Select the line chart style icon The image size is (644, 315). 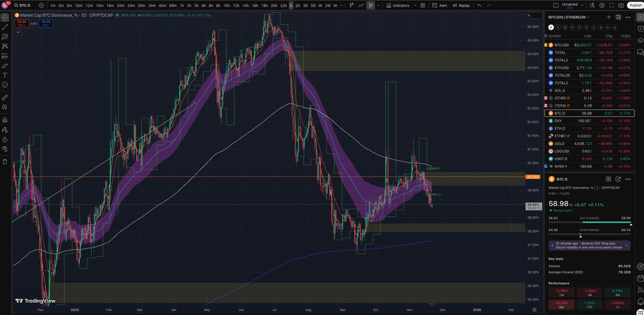click(x=361, y=5)
